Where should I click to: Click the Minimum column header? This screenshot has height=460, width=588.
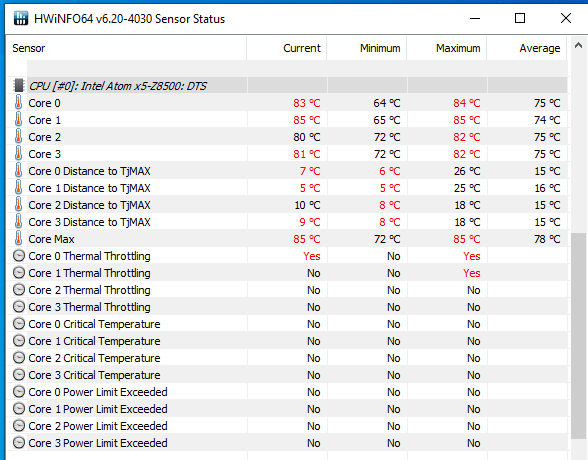tap(367, 48)
